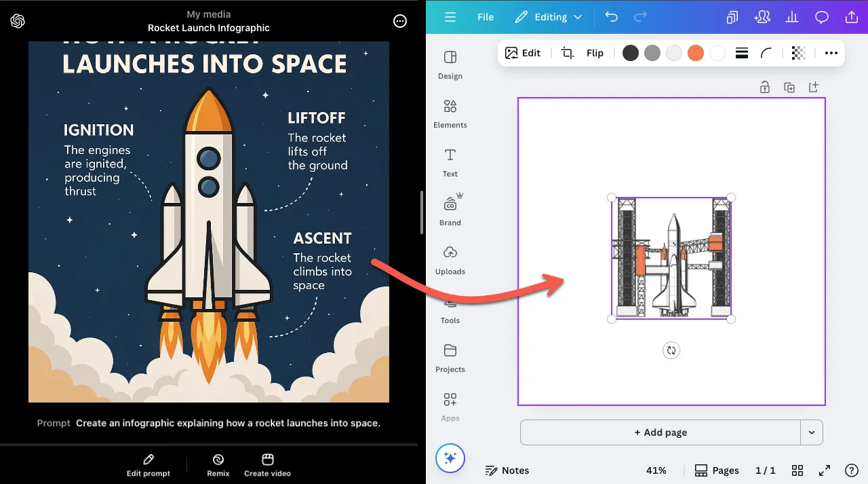Click the top-left resize handle of shuttle image
868x484 pixels.
[x=612, y=198]
